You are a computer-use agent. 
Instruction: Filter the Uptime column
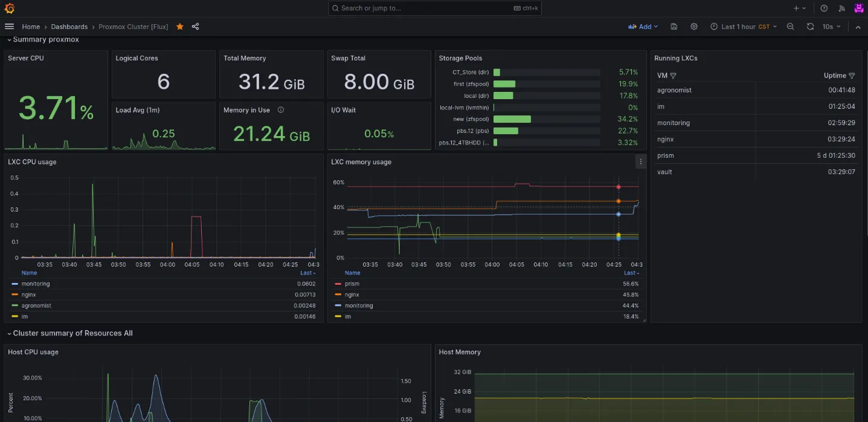point(852,76)
